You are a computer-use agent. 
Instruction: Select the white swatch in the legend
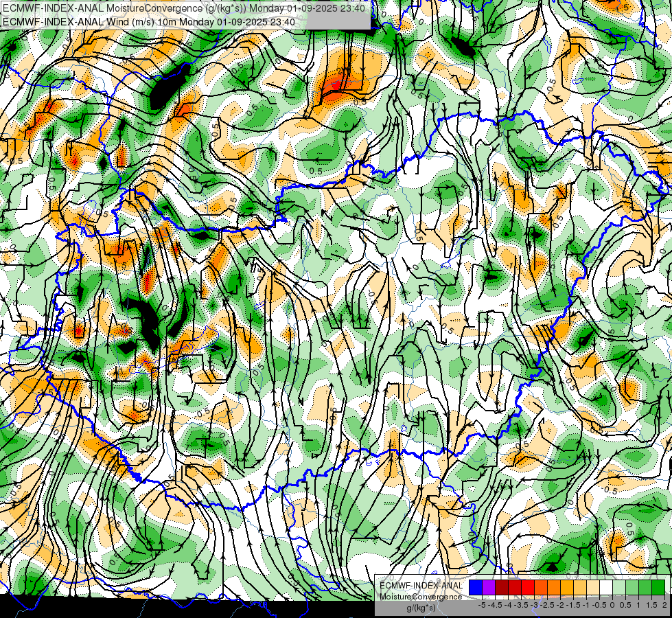click(x=606, y=587)
